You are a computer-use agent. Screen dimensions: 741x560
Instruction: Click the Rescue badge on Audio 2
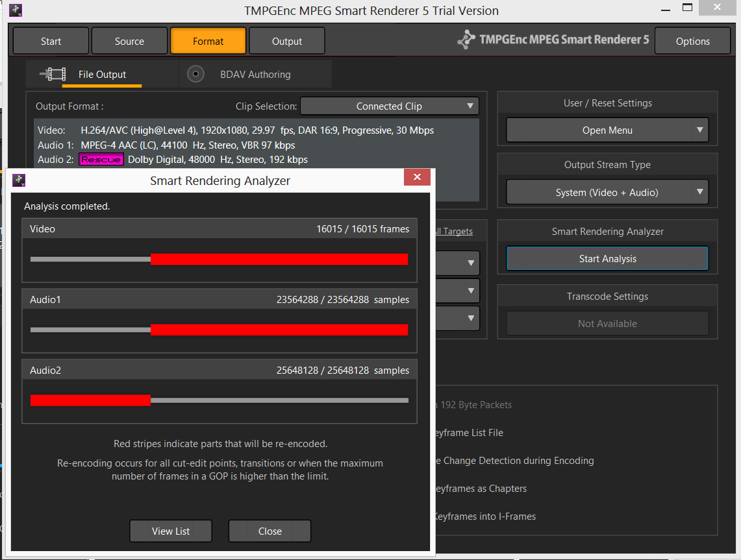(101, 159)
